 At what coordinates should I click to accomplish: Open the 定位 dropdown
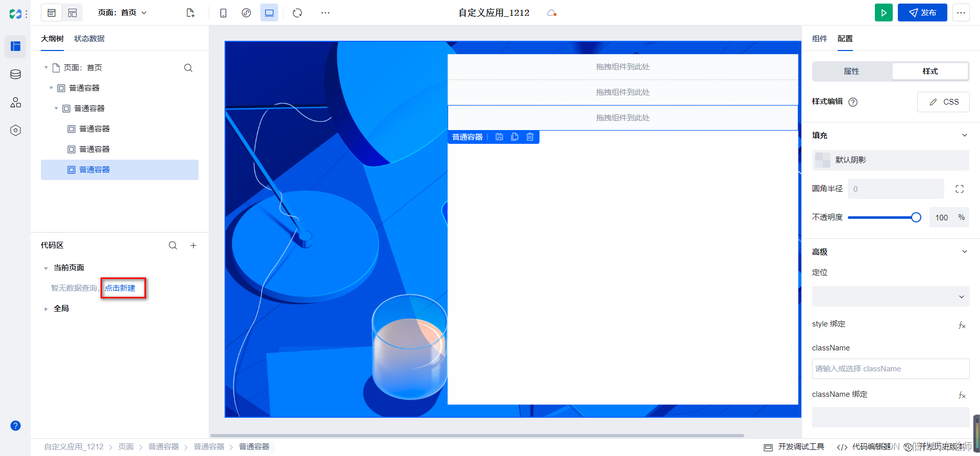(x=891, y=296)
